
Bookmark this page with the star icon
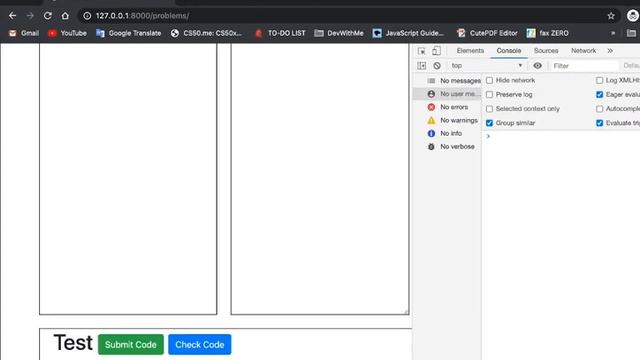click(611, 16)
